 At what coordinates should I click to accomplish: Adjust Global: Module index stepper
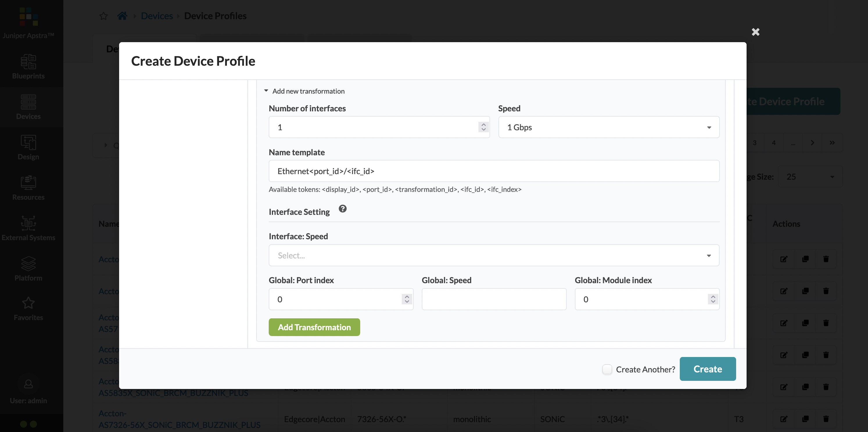click(x=713, y=299)
